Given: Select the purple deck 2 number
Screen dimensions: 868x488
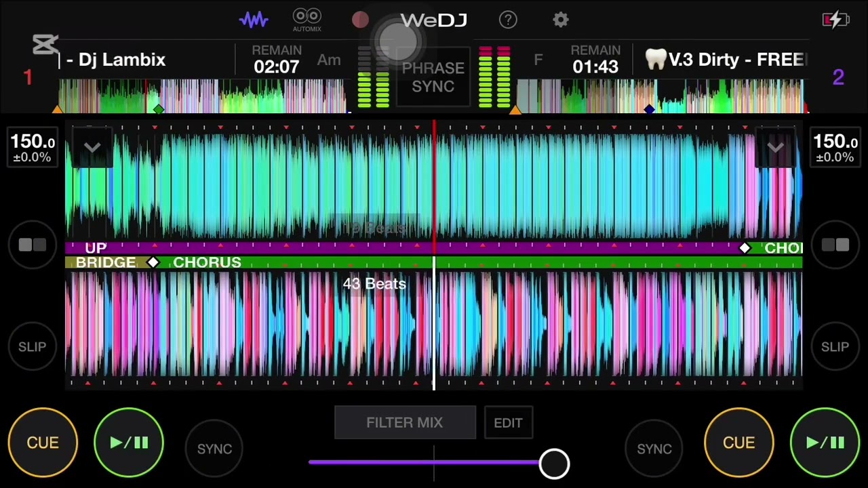Looking at the screenshot, I should tap(838, 77).
